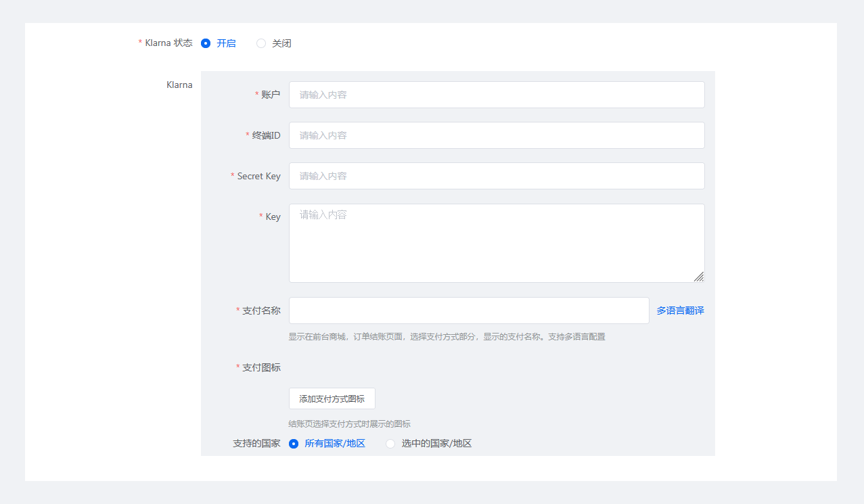Viewport: 864px width, 504px height.
Task: Click the Key textarea resize handle
Action: pos(699,277)
